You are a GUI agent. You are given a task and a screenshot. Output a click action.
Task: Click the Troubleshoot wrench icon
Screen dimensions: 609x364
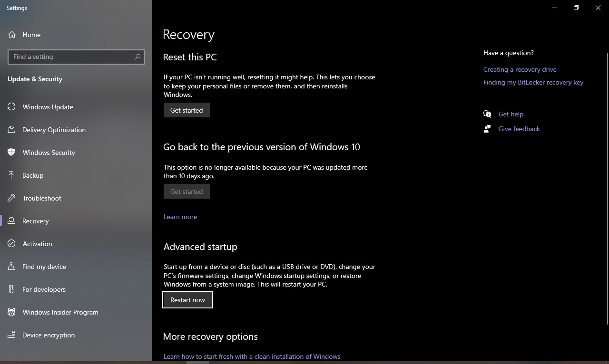point(11,198)
